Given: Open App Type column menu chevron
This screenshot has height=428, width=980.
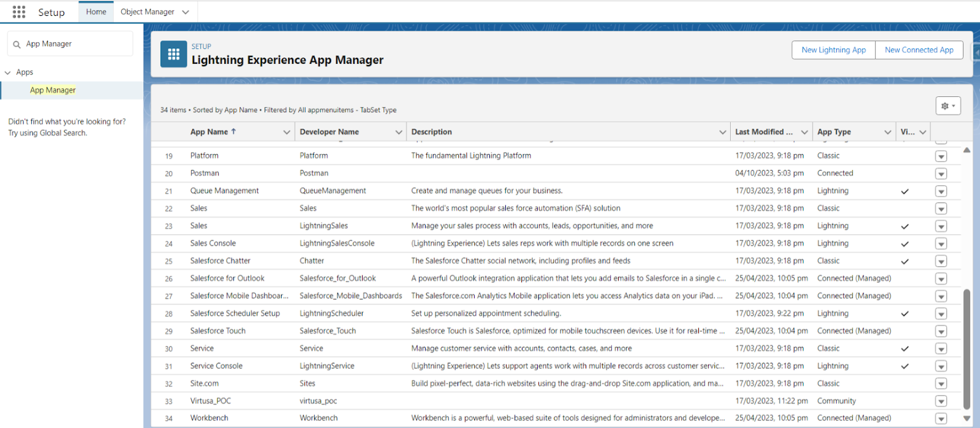Looking at the screenshot, I should pos(888,132).
